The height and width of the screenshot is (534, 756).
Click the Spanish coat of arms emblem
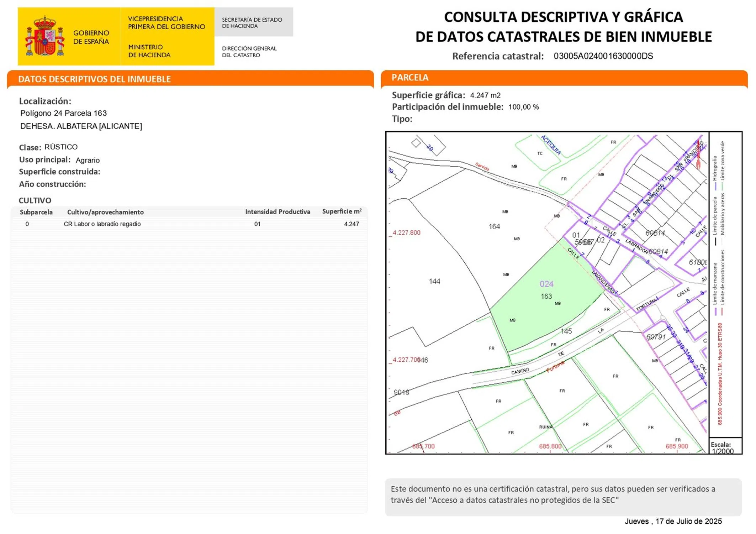[x=45, y=36]
